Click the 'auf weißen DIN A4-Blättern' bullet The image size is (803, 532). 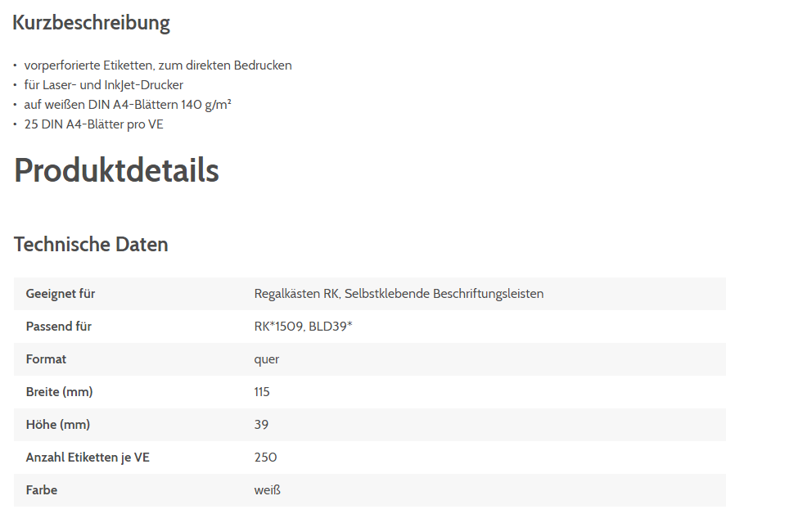click(127, 105)
